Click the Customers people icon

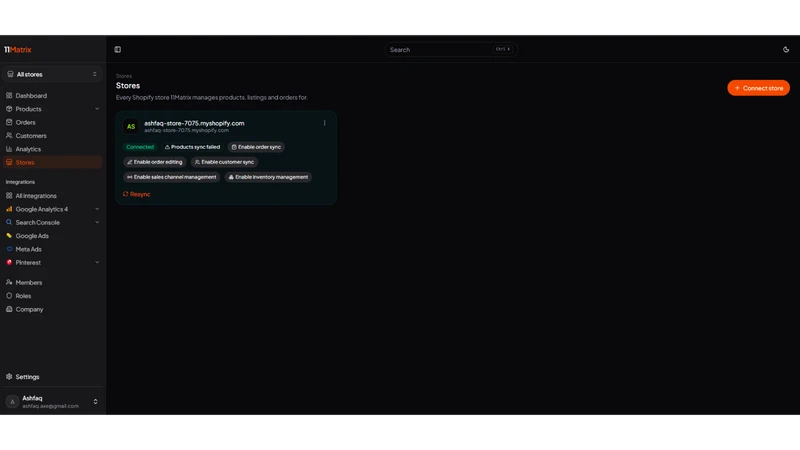(x=9, y=136)
